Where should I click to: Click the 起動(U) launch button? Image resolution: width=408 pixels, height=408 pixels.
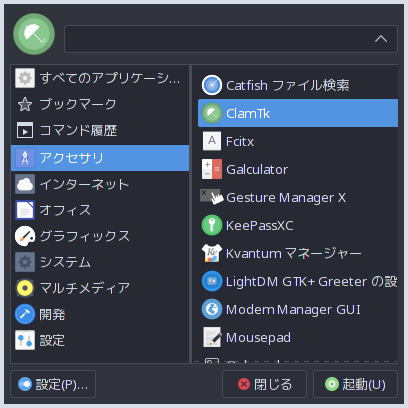coord(355,384)
